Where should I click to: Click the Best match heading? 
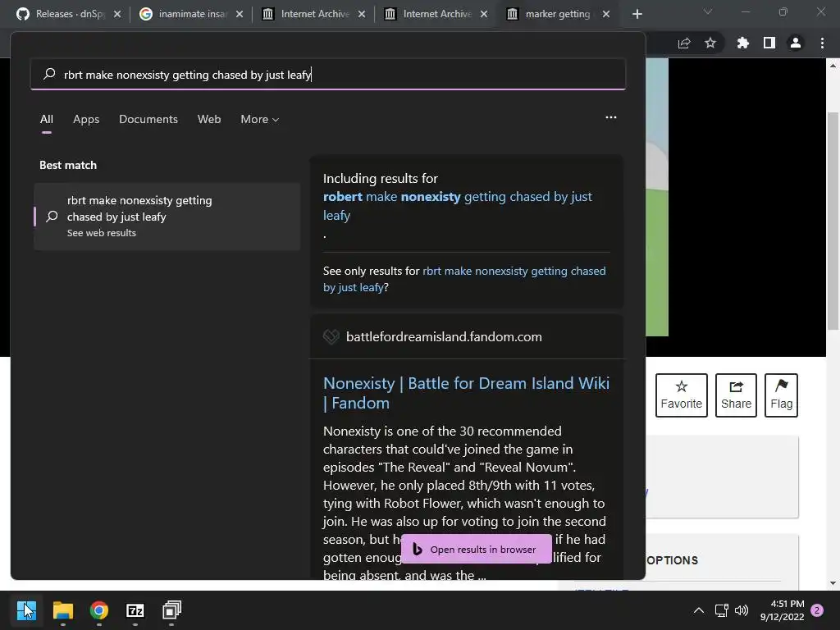68,165
